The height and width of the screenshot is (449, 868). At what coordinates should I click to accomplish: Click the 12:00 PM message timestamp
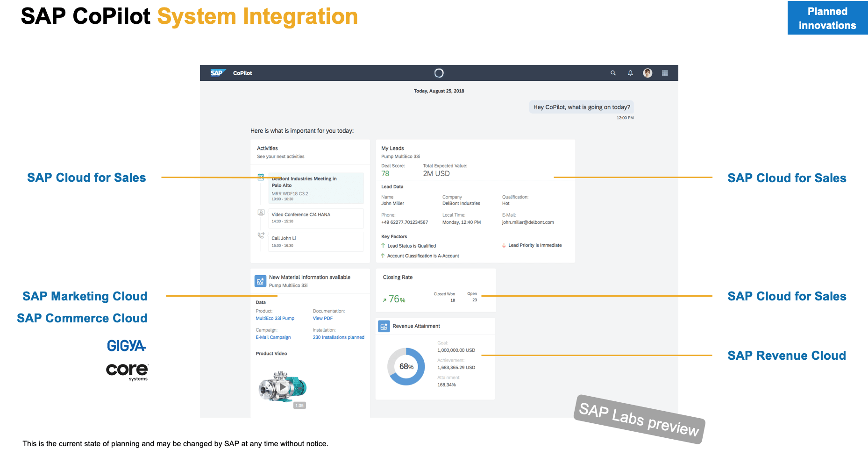click(625, 118)
